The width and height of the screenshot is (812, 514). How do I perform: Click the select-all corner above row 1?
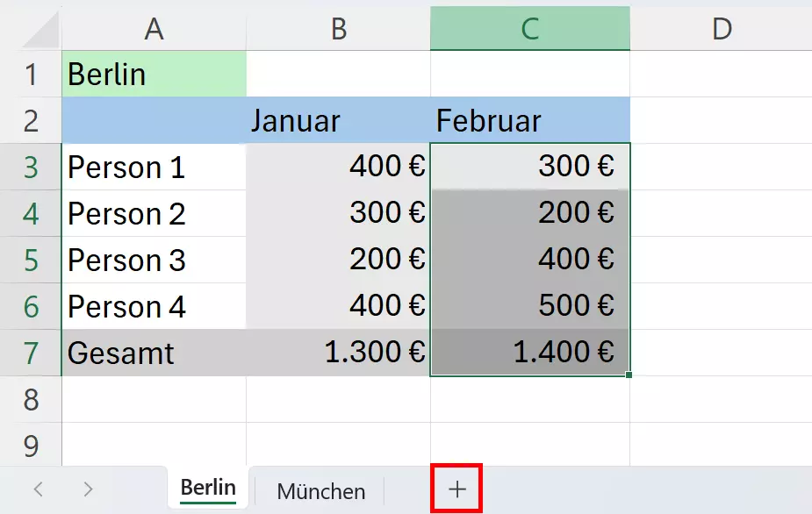[31, 28]
